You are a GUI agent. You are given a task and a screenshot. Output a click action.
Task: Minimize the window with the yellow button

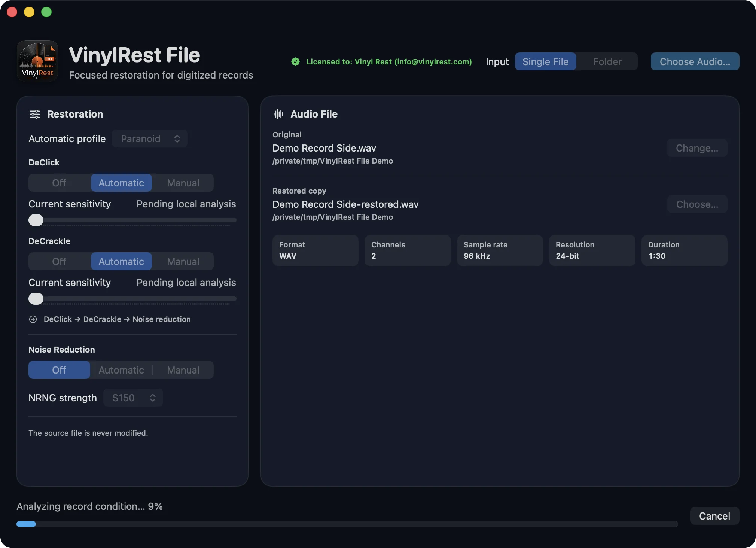pyautogui.click(x=29, y=12)
